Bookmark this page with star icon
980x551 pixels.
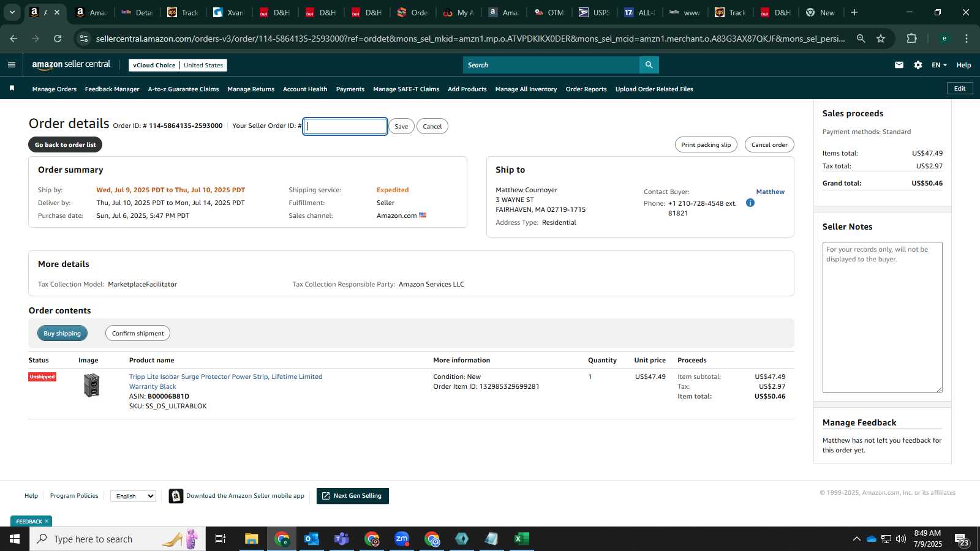click(881, 39)
